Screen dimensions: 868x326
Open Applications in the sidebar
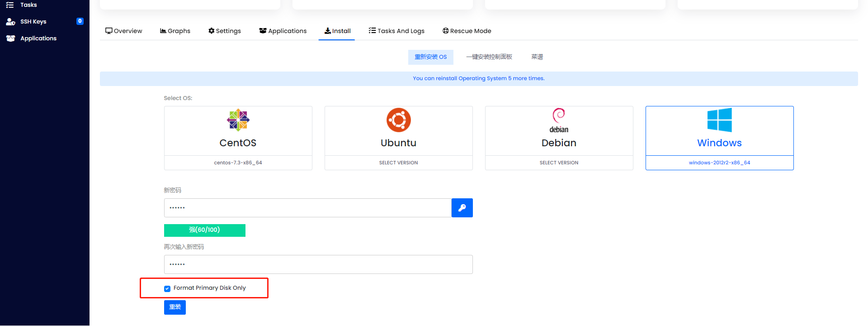point(38,38)
